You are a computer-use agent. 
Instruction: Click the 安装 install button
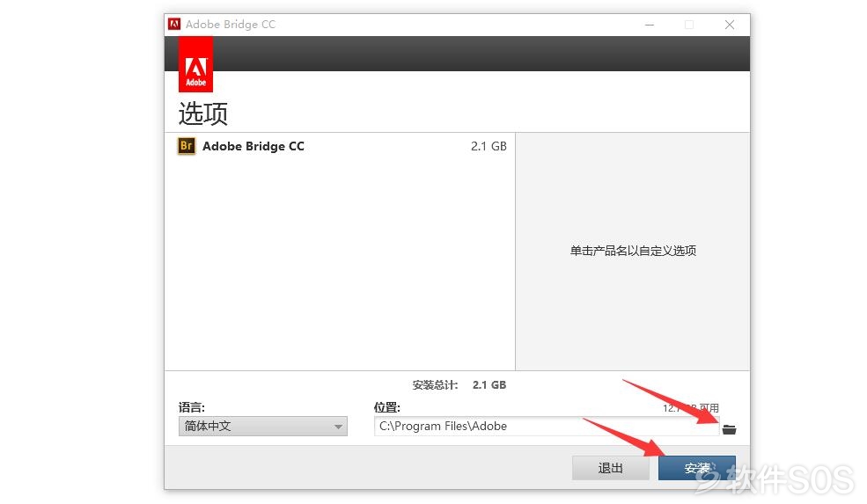[x=697, y=468]
